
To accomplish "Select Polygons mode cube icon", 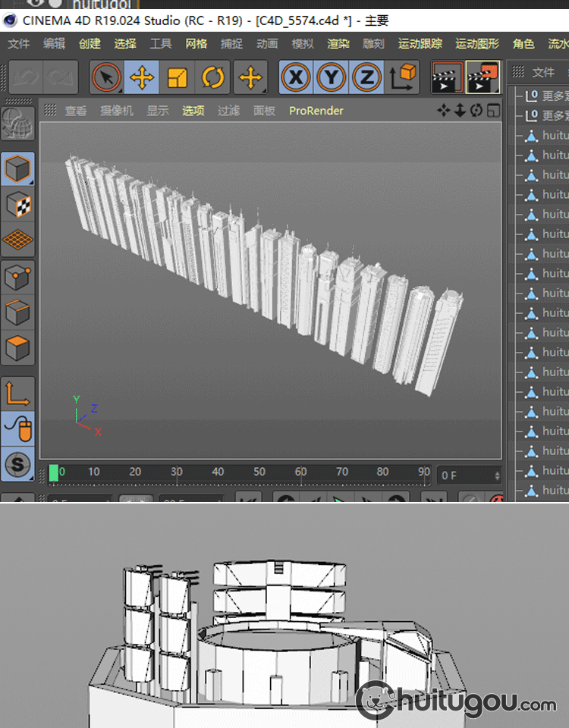I will (18, 348).
